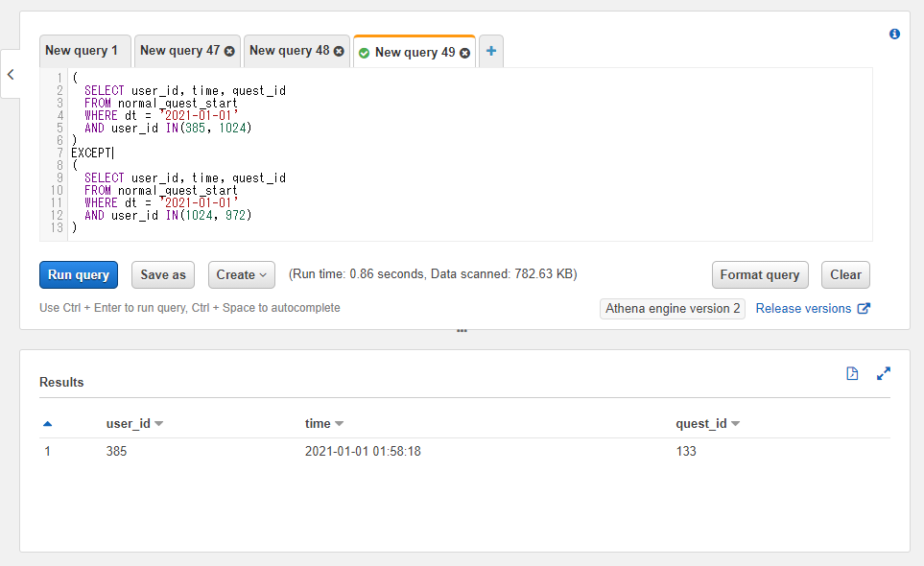Download results file icon
The height and width of the screenshot is (566, 924).
coord(852,373)
